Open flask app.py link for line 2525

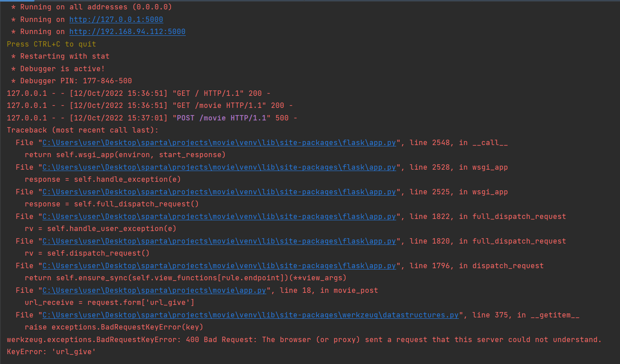(x=219, y=192)
